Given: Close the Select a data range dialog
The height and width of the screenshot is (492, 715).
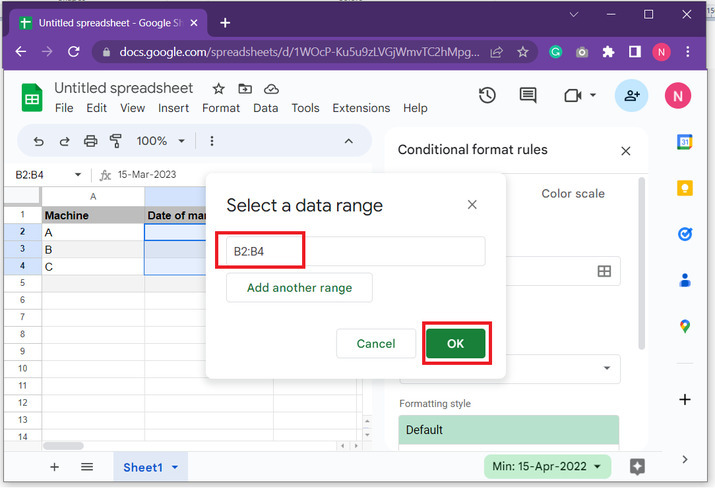Looking at the screenshot, I should click(472, 205).
